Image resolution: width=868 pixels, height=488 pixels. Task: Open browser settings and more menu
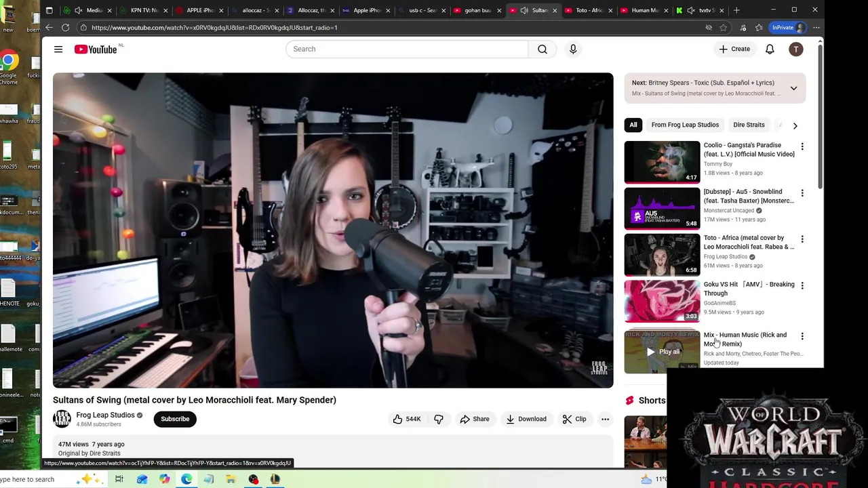[x=816, y=27]
